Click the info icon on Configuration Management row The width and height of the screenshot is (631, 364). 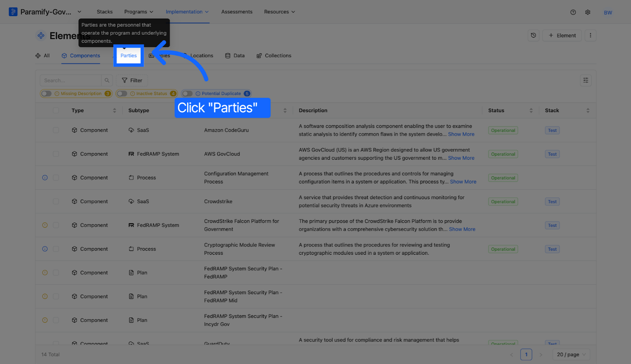[x=45, y=178]
